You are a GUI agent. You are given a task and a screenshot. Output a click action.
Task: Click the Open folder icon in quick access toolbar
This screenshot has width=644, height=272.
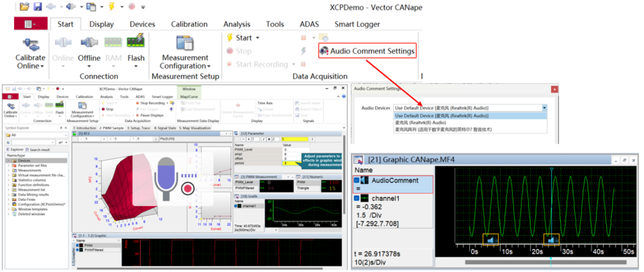[x=25, y=7]
